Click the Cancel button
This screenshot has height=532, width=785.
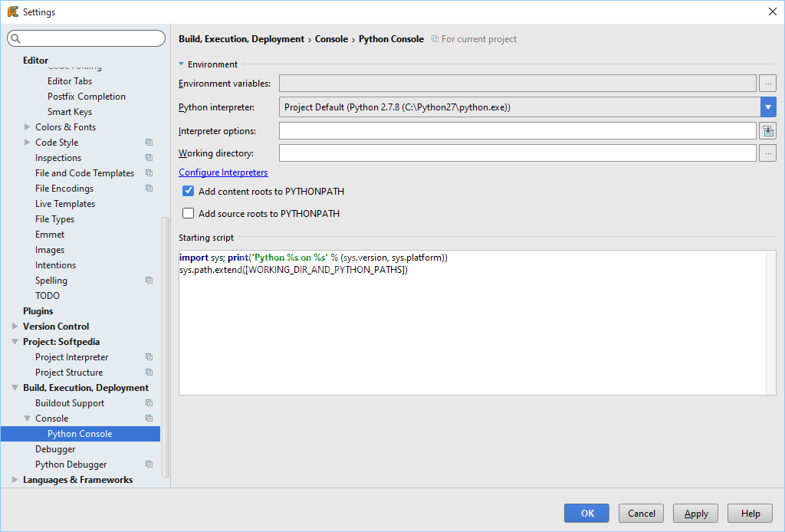(642, 513)
